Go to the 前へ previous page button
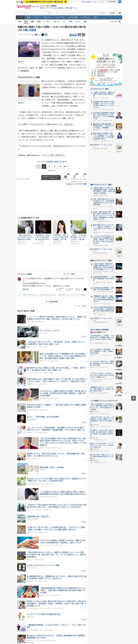 point(38,166)
